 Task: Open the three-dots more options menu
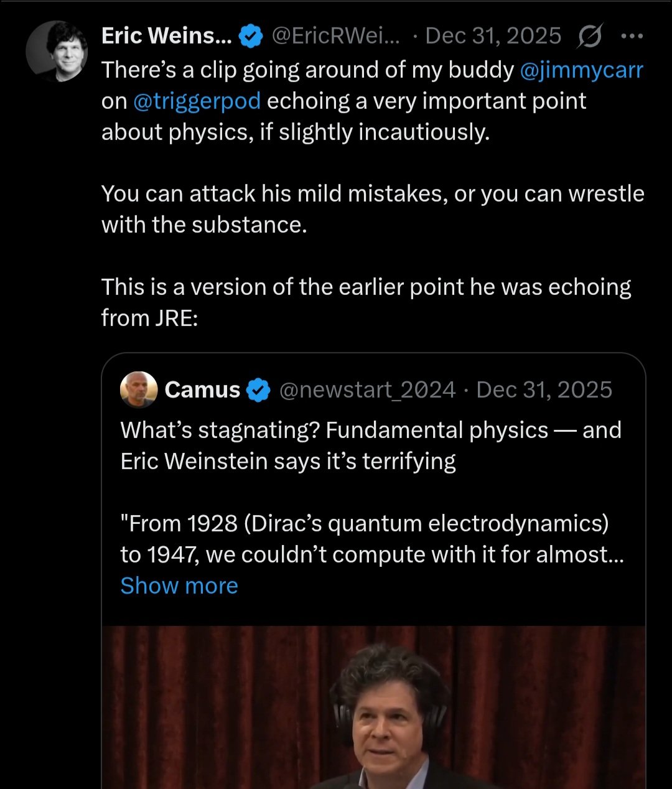point(632,37)
